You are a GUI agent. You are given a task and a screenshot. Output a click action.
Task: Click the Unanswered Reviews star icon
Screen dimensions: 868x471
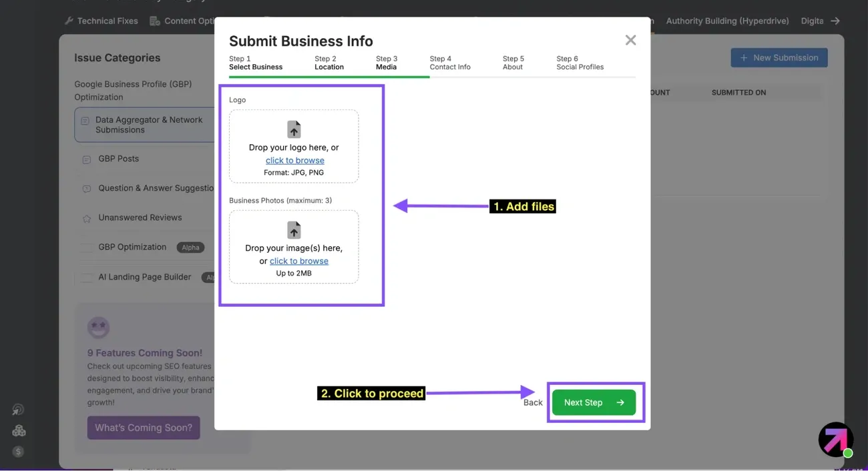pyautogui.click(x=86, y=218)
